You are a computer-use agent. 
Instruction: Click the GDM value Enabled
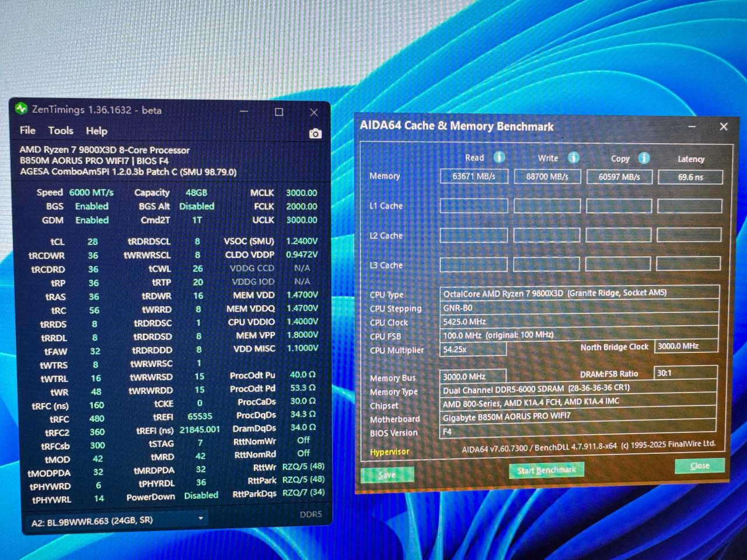(x=92, y=220)
